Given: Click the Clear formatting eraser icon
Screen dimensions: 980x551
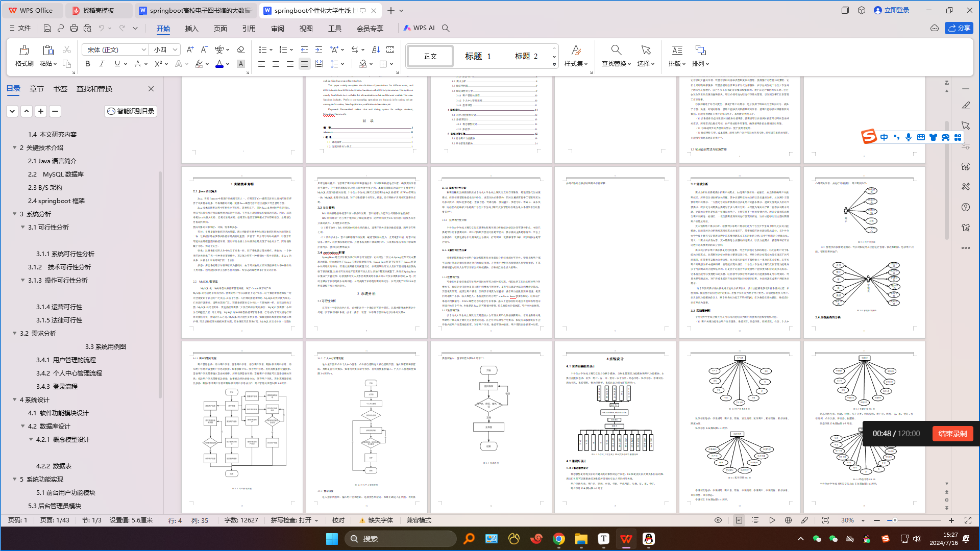Looking at the screenshot, I should click(x=240, y=49).
